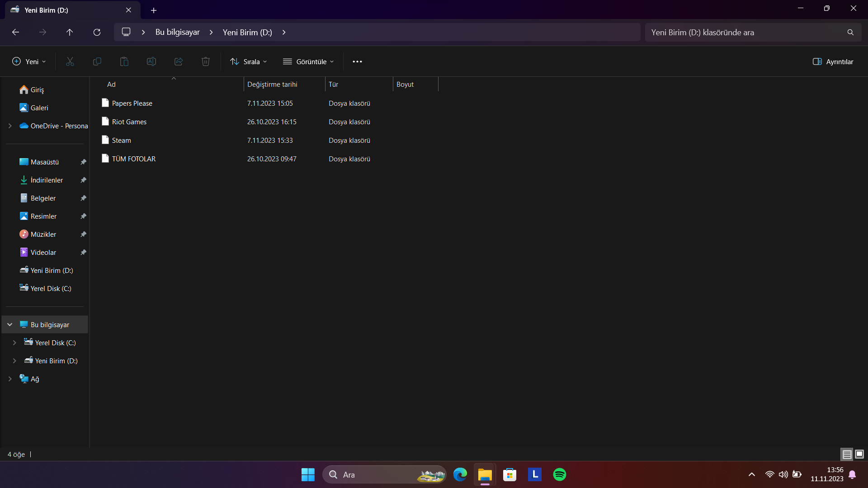Open the Görüntüle view dropdown
868x488 pixels.
click(x=308, y=61)
